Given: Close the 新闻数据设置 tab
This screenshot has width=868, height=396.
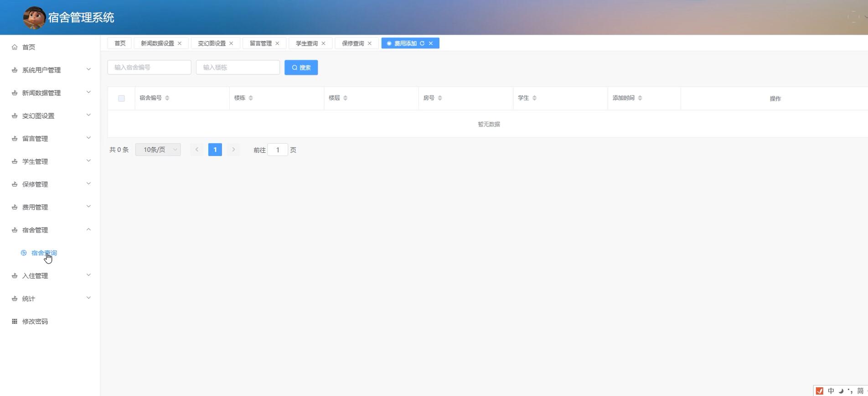Looking at the screenshot, I should pyautogui.click(x=180, y=43).
